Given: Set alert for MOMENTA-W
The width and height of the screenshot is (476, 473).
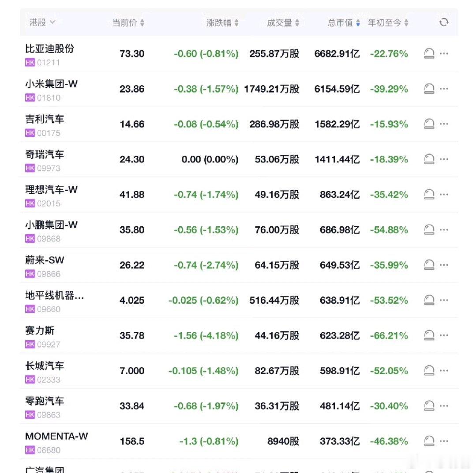Looking at the screenshot, I should [429, 441].
